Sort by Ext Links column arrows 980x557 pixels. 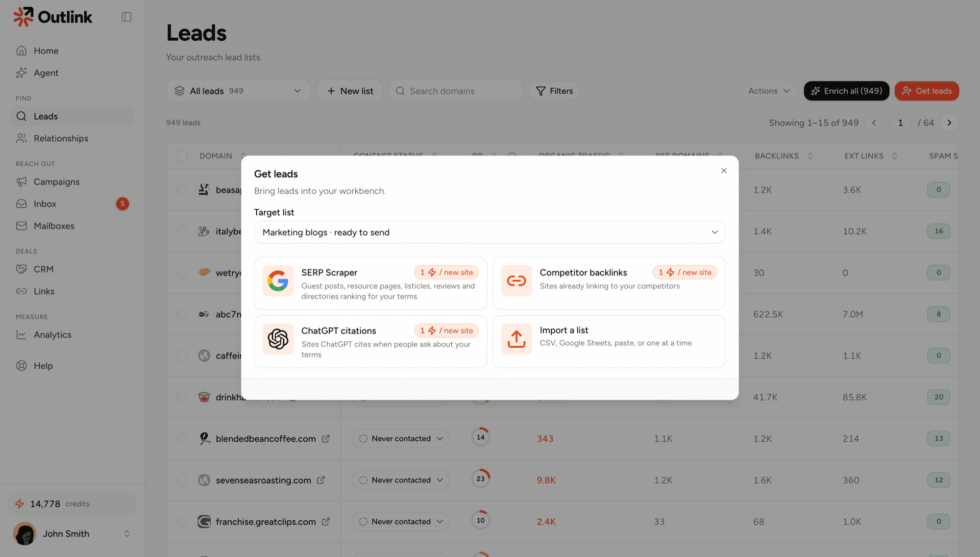[x=895, y=156]
